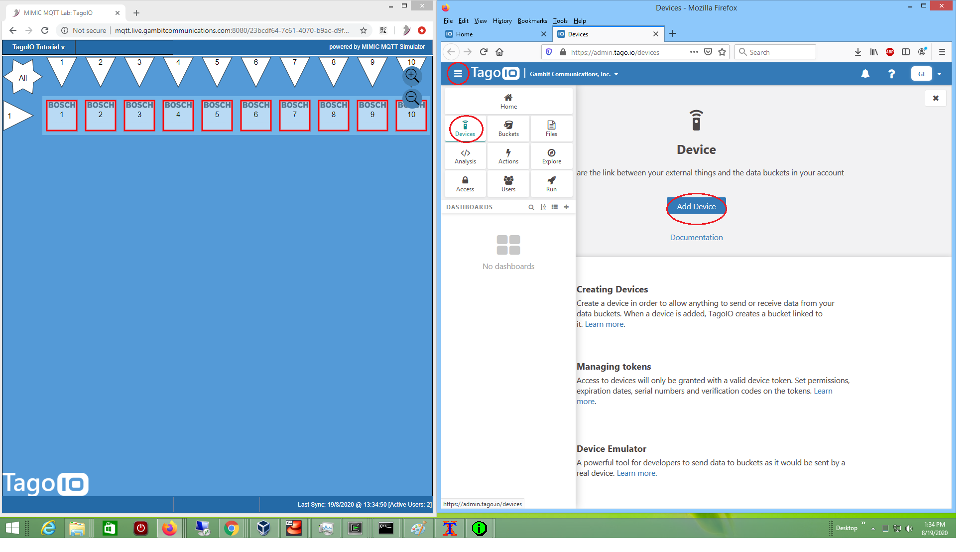Open the Analysis section
The image size is (980, 552).
click(x=465, y=156)
